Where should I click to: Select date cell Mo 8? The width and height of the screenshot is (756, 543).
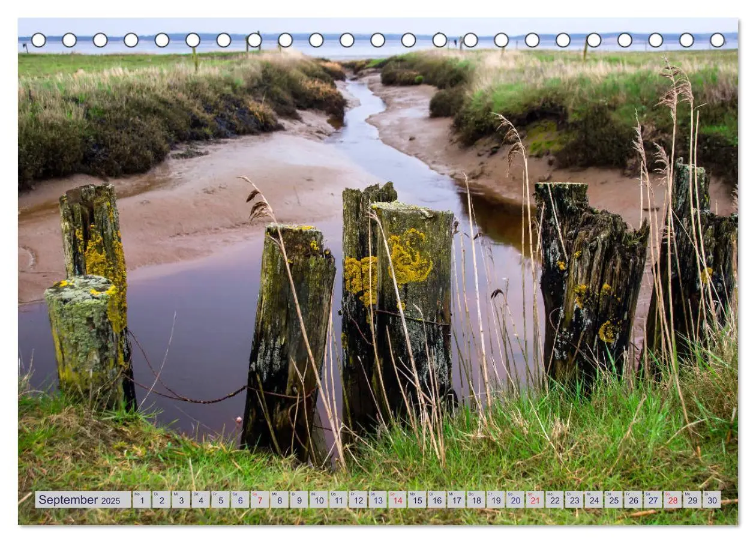tap(279, 500)
